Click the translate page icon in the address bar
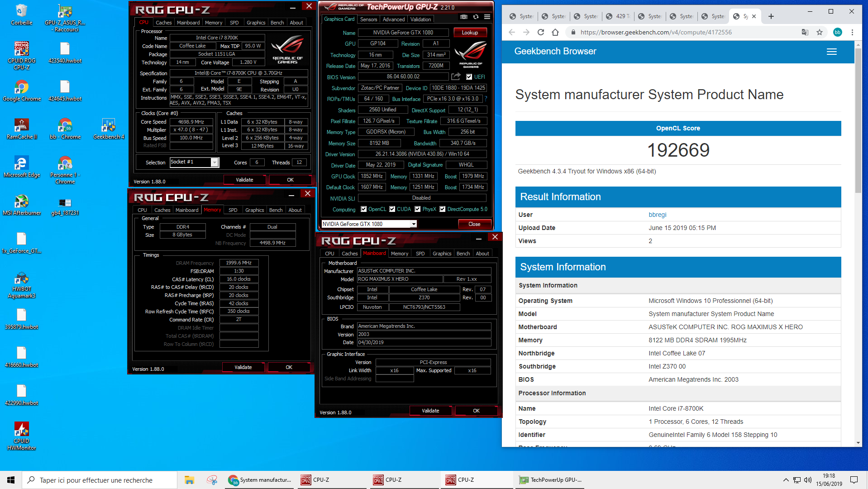868x489 pixels. [x=805, y=32]
